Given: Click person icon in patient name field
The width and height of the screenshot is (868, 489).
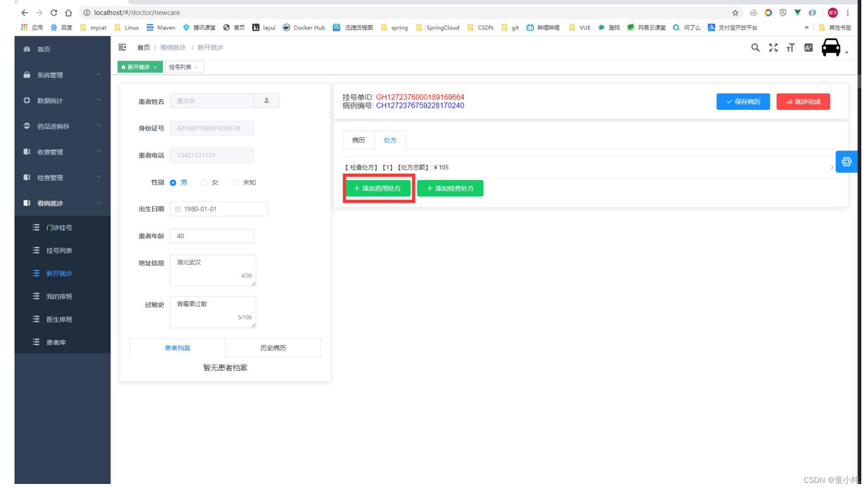Looking at the screenshot, I should tap(267, 101).
